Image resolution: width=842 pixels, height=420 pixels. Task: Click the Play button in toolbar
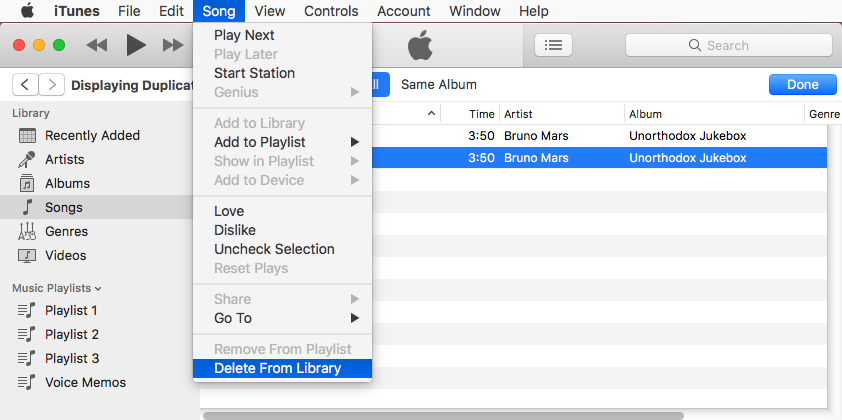(136, 45)
